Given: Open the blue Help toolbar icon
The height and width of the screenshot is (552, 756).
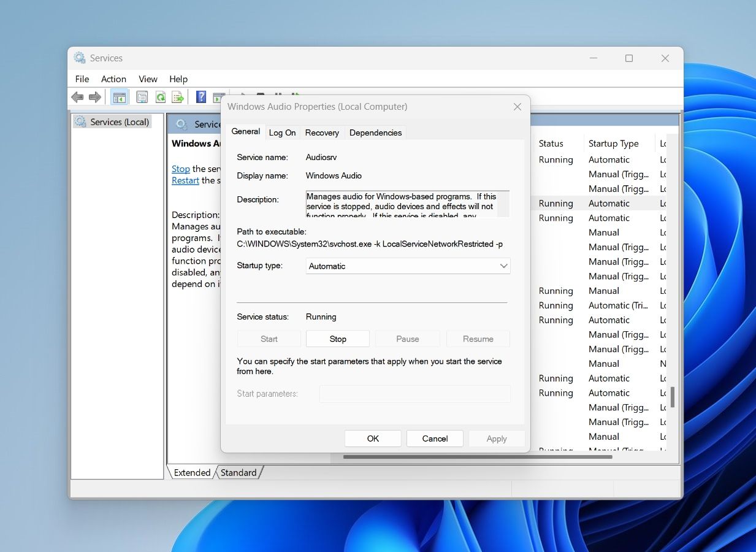Looking at the screenshot, I should (x=201, y=97).
